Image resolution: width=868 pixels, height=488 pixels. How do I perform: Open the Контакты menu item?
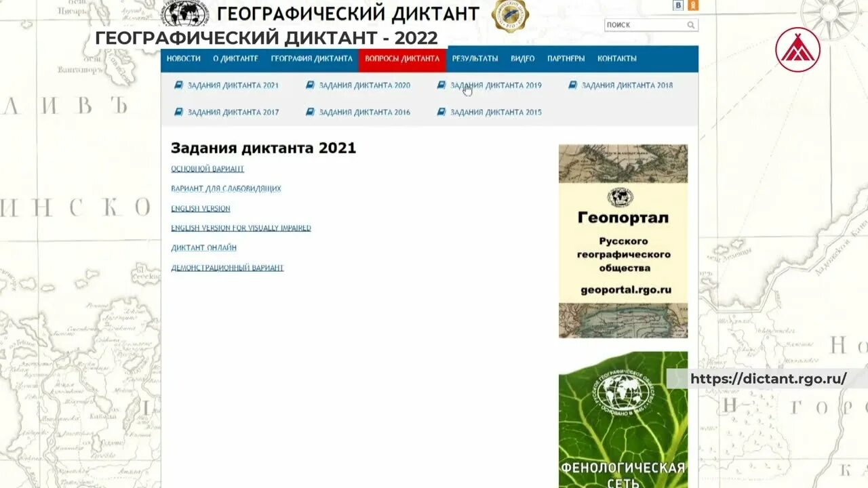[x=617, y=59]
